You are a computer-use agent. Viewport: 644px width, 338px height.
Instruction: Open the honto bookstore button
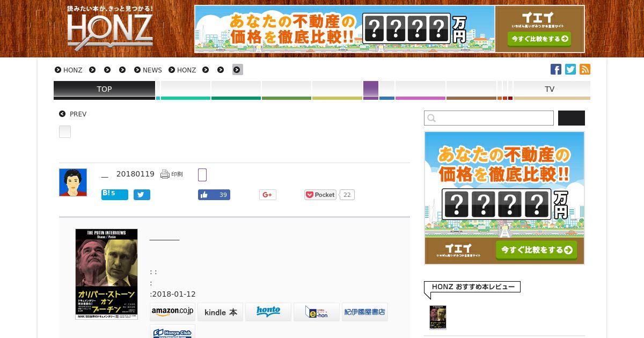(x=268, y=312)
